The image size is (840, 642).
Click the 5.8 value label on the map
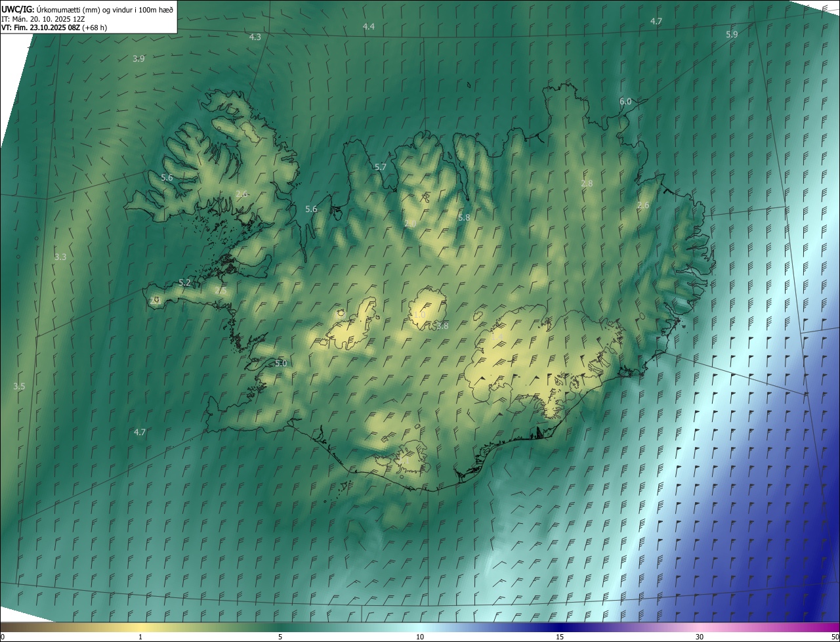click(464, 217)
